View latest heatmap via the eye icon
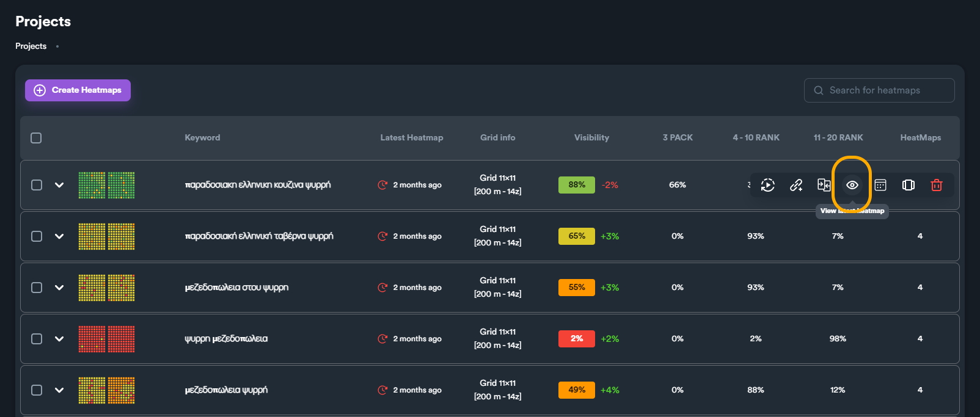The image size is (980, 417). pos(852,185)
